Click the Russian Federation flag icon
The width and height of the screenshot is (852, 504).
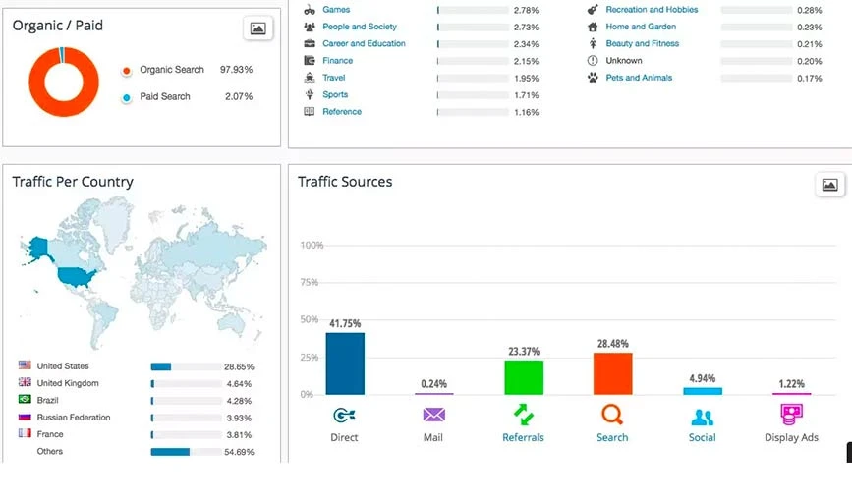tap(25, 417)
